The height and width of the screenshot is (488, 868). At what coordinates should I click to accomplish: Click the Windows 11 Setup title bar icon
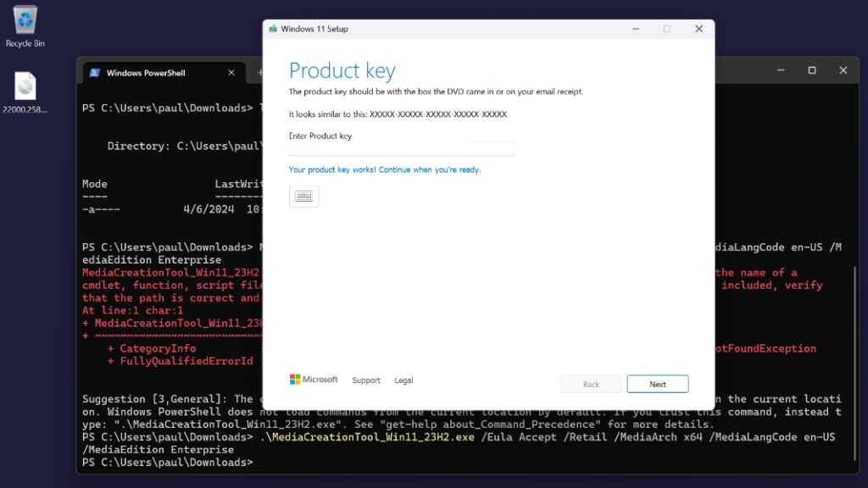pos(273,29)
